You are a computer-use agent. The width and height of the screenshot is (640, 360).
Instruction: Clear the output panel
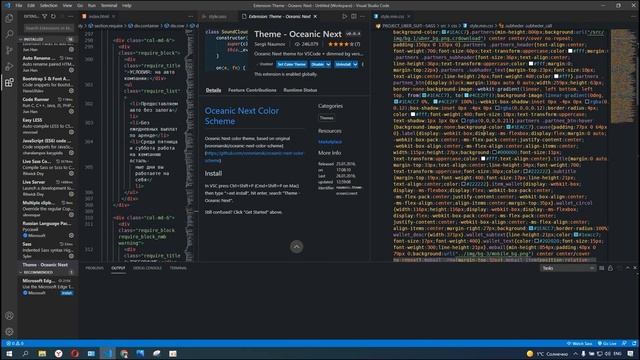[x=601, y=268]
